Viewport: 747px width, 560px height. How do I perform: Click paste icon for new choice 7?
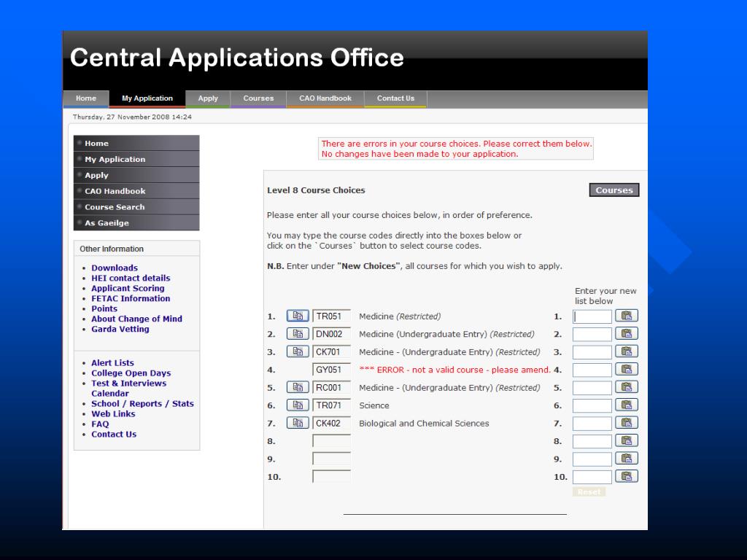click(x=626, y=423)
